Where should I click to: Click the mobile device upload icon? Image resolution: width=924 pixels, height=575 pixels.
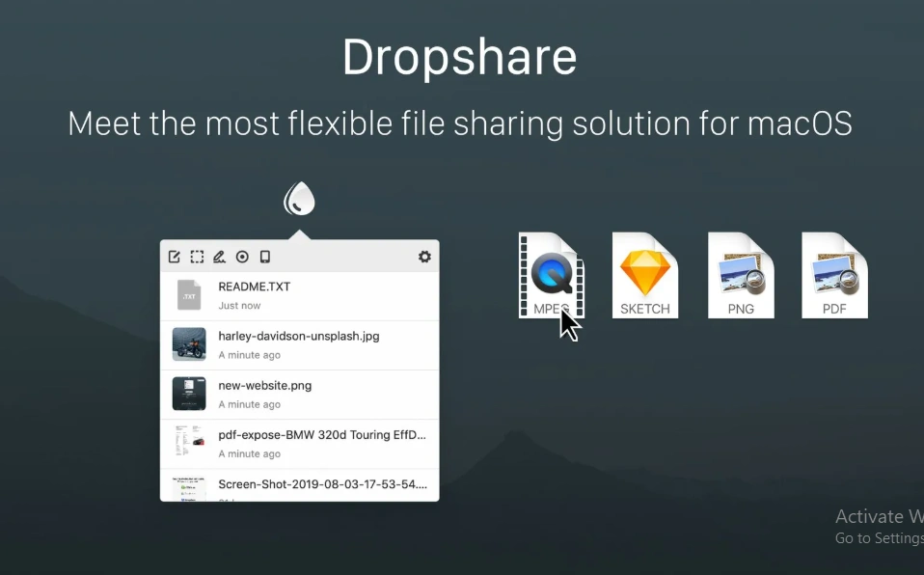click(264, 257)
